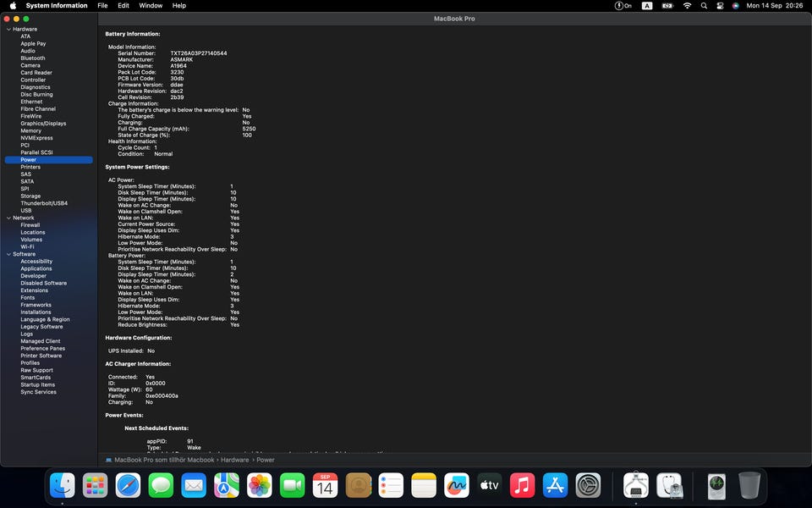Click Full Charge Capacity value 5250
812x508 pixels.
click(249, 129)
